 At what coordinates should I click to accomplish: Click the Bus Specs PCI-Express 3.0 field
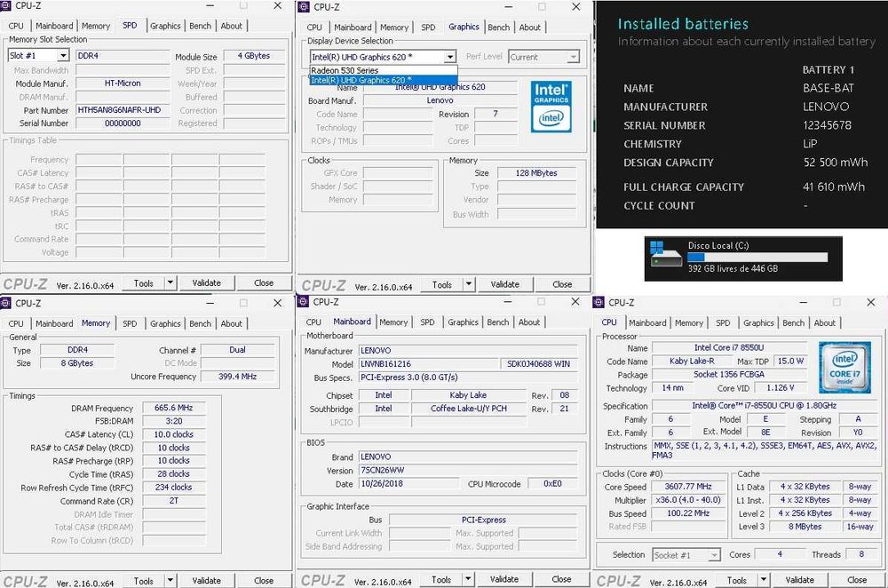pos(468,377)
